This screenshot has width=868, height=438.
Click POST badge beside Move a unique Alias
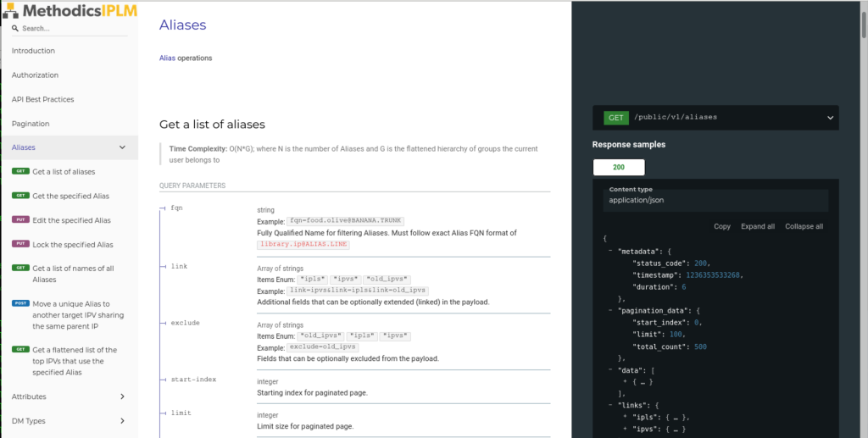click(20, 303)
